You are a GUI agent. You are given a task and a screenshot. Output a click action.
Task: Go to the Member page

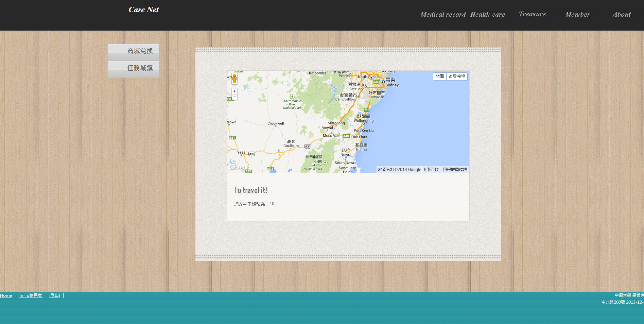tap(577, 15)
